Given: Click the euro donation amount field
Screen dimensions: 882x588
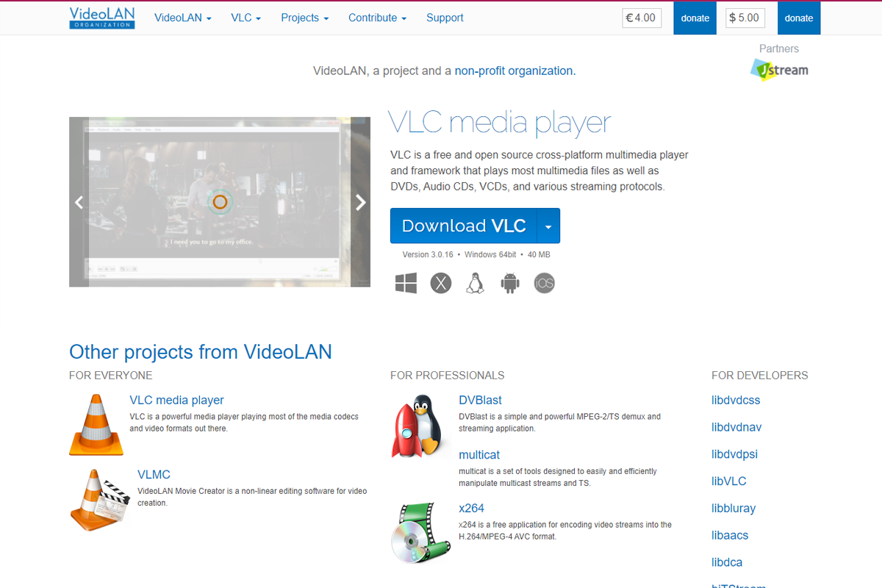Looking at the screenshot, I should (642, 18).
